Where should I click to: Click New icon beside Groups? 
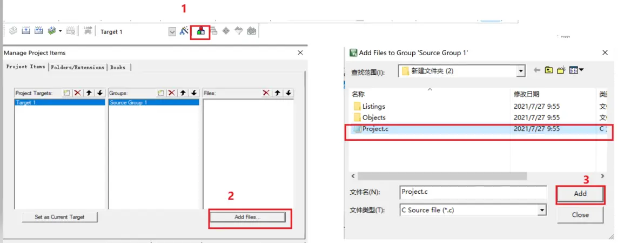[x=161, y=93]
